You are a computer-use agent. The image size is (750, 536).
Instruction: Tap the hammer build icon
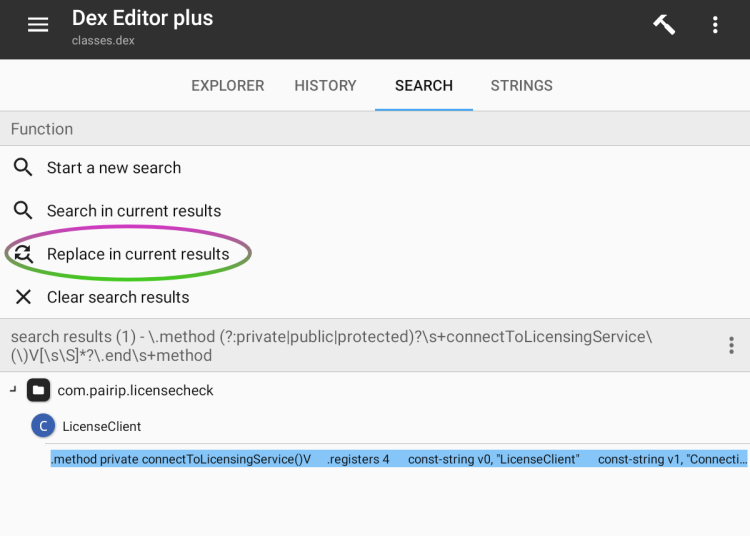(x=664, y=24)
